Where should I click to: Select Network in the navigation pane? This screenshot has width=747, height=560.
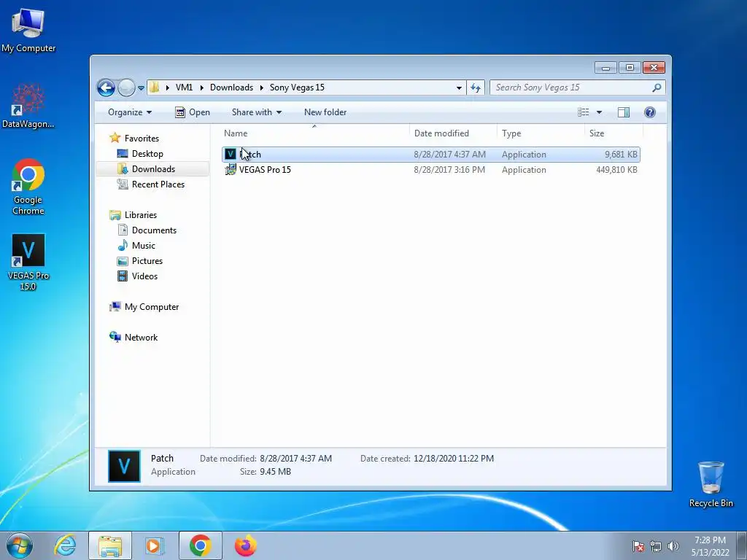141,338
